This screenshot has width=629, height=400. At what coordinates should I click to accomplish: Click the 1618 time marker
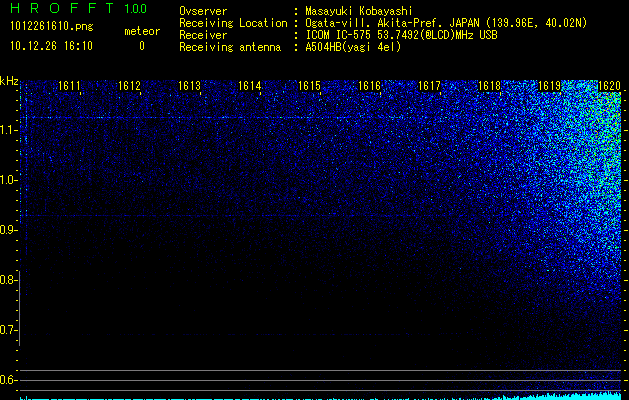pos(489,86)
